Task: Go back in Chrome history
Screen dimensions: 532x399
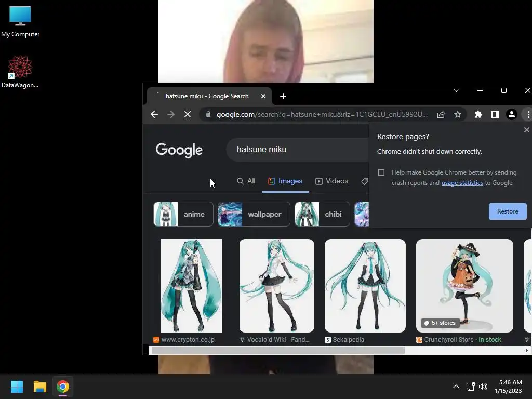Action: [154, 115]
